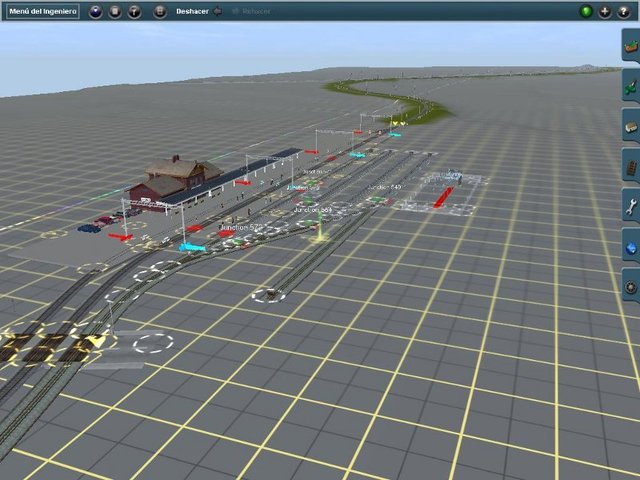Click the second round toolbar icon in top bar
Image resolution: width=640 pixels, height=480 pixels.
pyautogui.click(x=115, y=11)
